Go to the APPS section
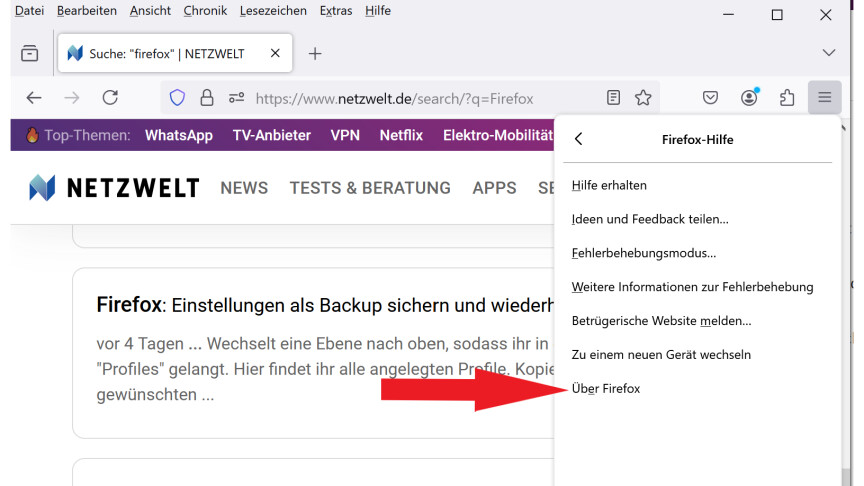 tap(494, 188)
